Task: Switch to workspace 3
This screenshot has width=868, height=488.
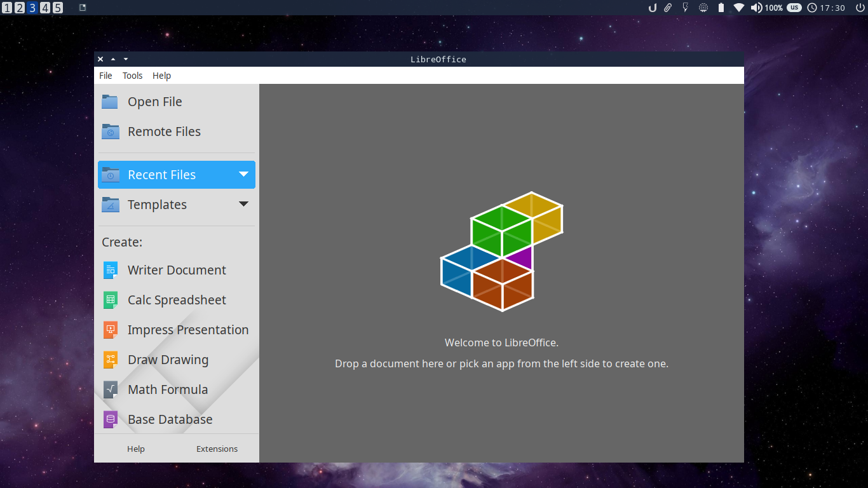Action: [32, 8]
